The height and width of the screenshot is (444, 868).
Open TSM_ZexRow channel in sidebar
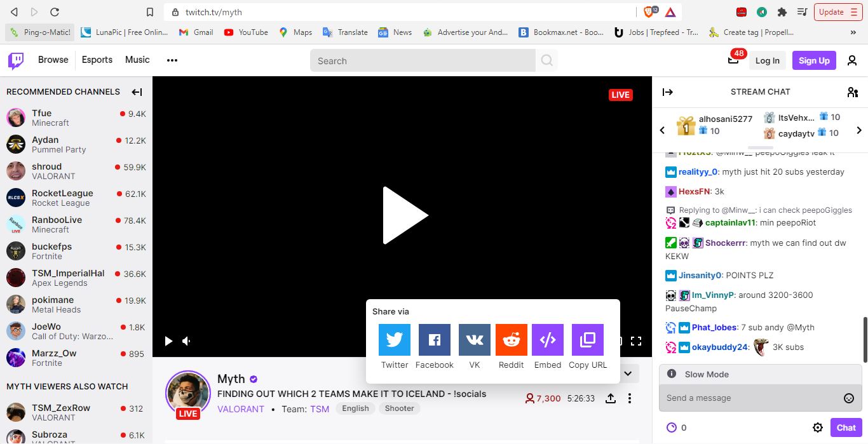click(76, 412)
